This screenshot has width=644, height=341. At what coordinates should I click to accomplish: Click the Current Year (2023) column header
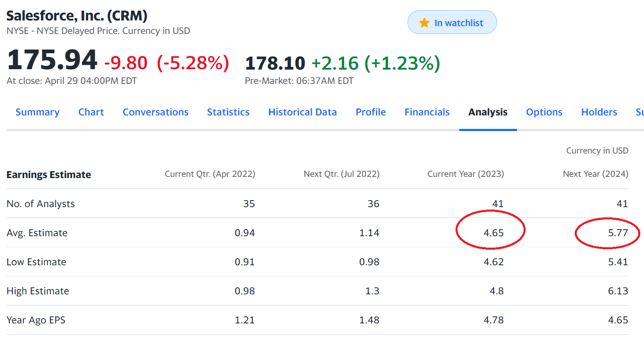click(465, 174)
